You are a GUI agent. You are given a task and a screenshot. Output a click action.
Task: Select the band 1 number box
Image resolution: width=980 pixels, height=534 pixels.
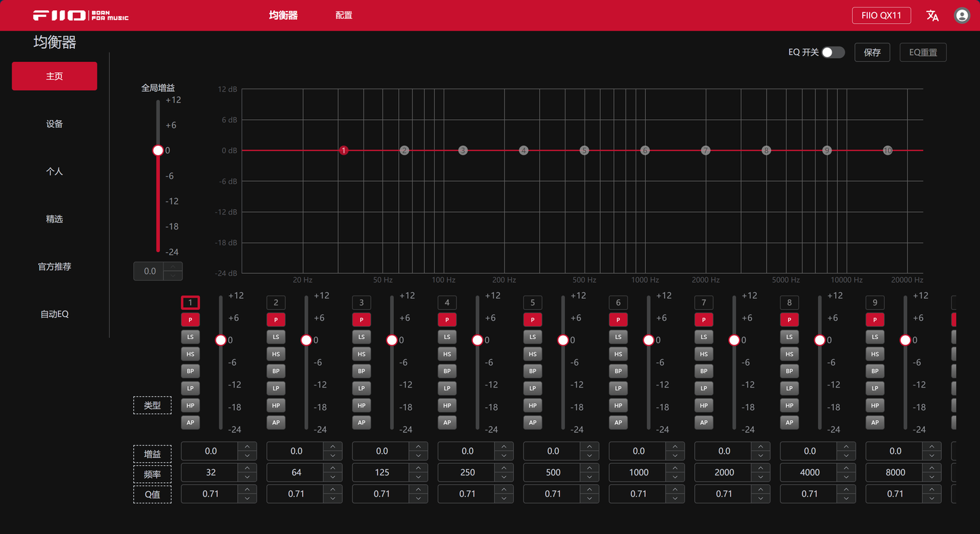tap(191, 302)
